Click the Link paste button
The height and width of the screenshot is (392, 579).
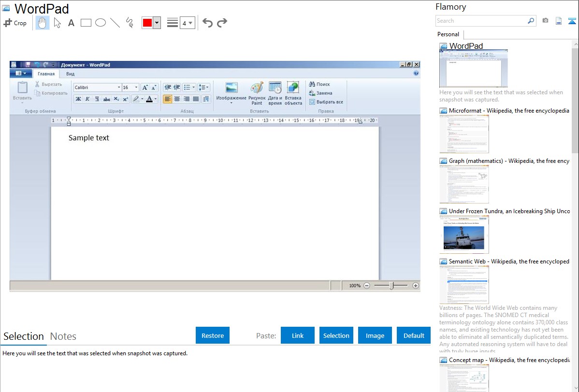(x=298, y=335)
